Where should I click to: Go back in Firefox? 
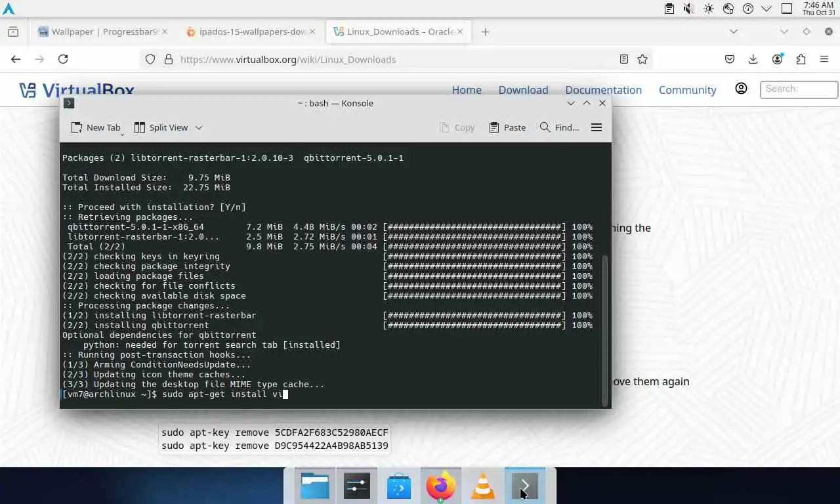(16, 59)
